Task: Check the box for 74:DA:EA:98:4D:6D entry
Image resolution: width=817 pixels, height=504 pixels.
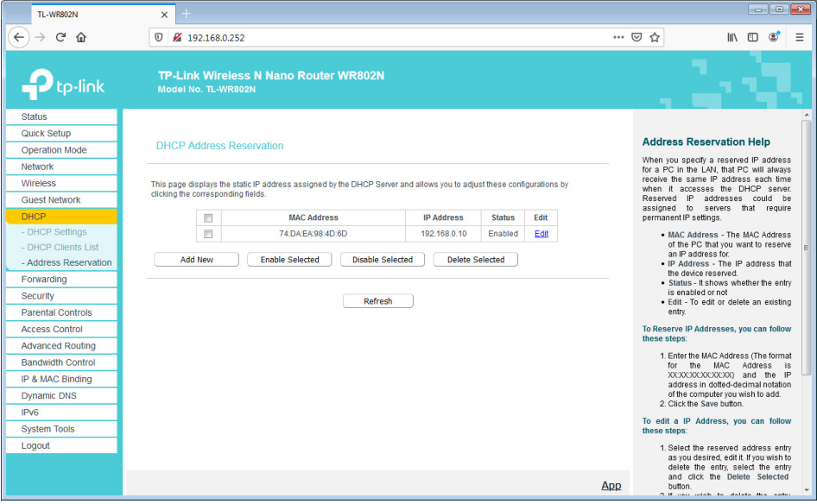Action: pos(208,234)
